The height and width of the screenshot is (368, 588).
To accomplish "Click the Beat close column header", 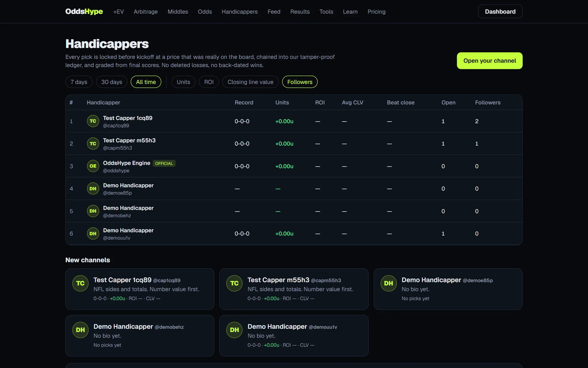I will click(x=401, y=102).
